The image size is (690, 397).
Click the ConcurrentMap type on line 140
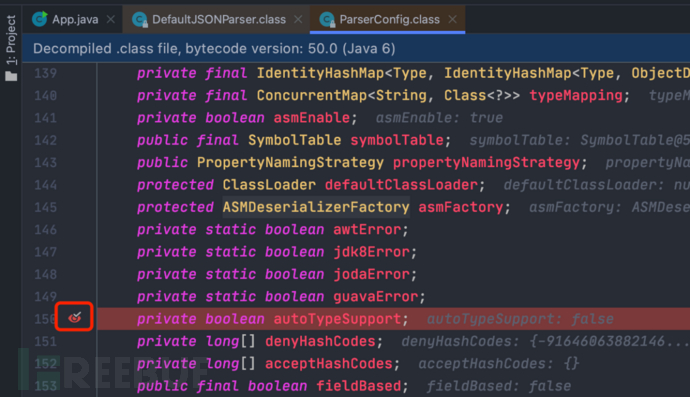pyautogui.click(x=312, y=96)
